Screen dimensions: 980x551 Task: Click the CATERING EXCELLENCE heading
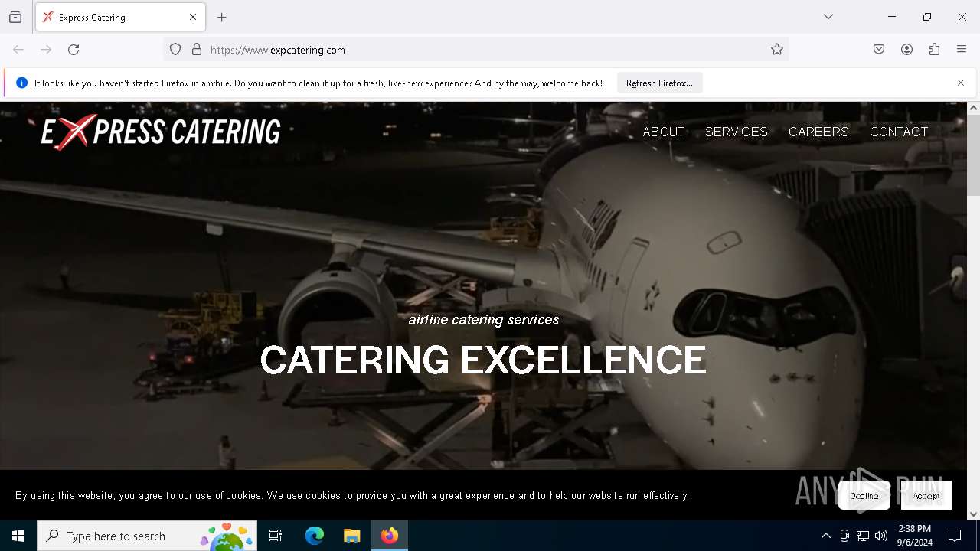483,360
